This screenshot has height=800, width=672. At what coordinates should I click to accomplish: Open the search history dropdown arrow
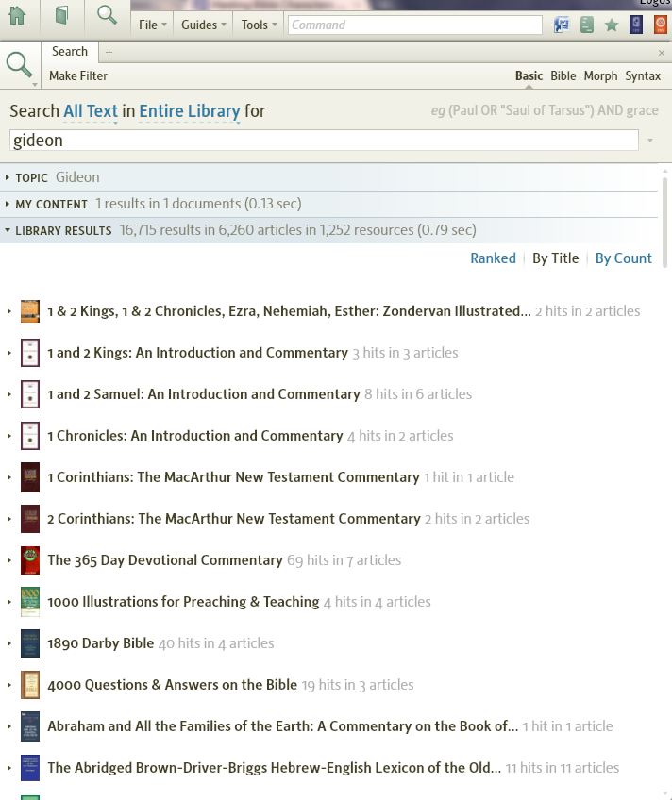[x=650, y=141]
